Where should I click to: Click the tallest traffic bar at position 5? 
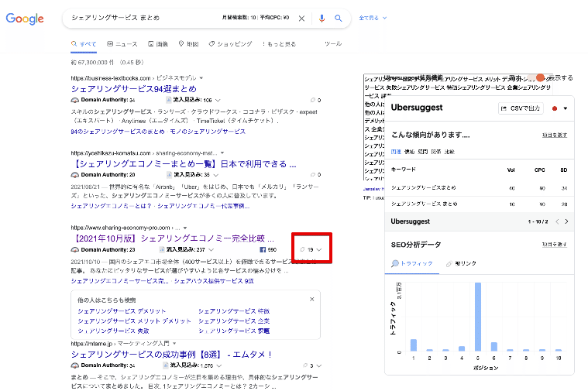pos(478,317)
